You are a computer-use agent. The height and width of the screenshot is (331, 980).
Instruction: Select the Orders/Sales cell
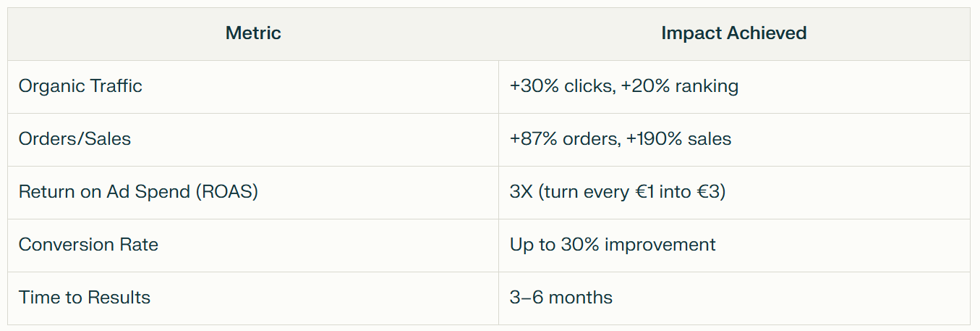coord(253,140)
